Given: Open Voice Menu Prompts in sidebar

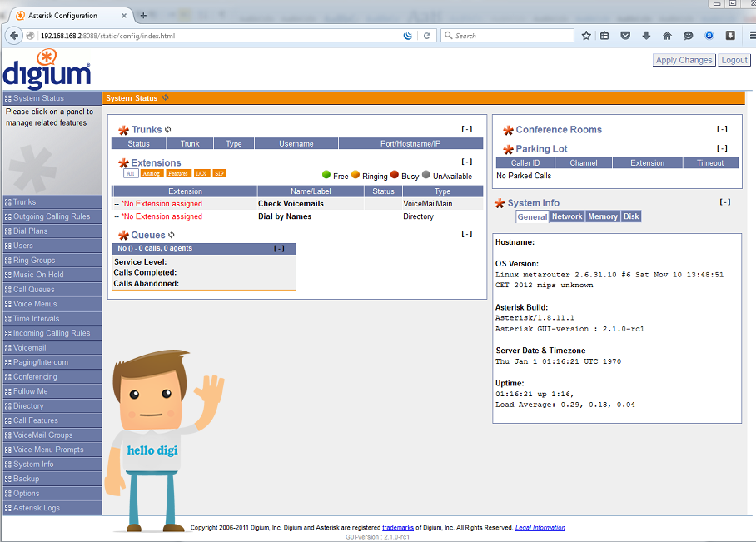Looking at the screenshot, I should (52, 450).
